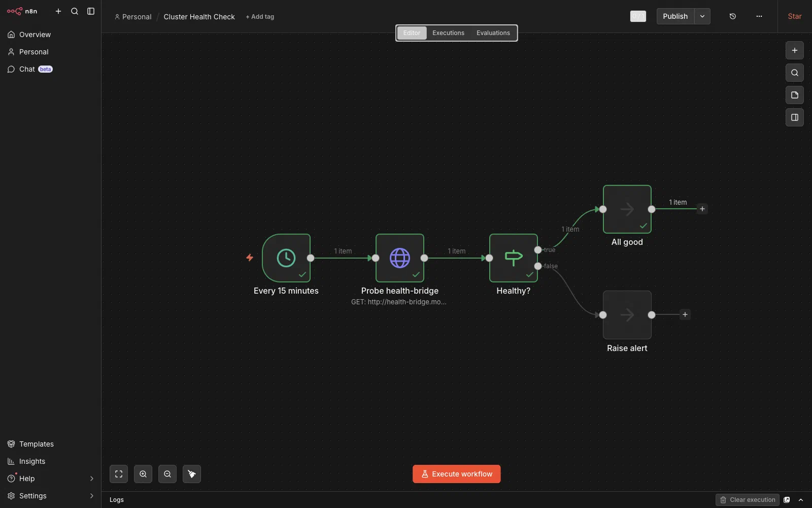Publish the workflow
812x508 pixels.
click(675, 16)
